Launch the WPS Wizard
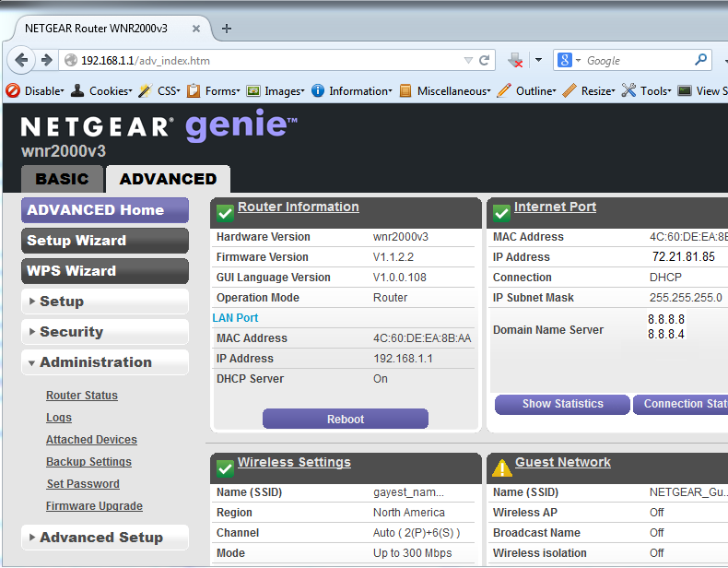 105,271
